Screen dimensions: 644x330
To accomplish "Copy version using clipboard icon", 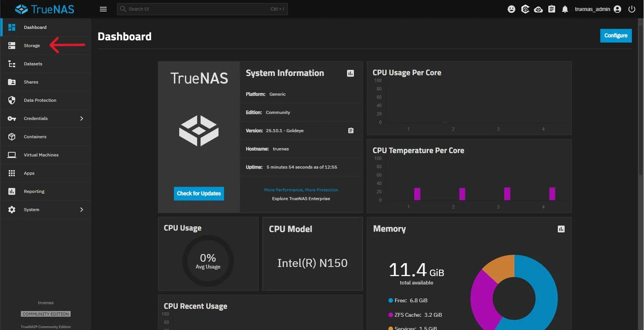I will coord(351,131).
